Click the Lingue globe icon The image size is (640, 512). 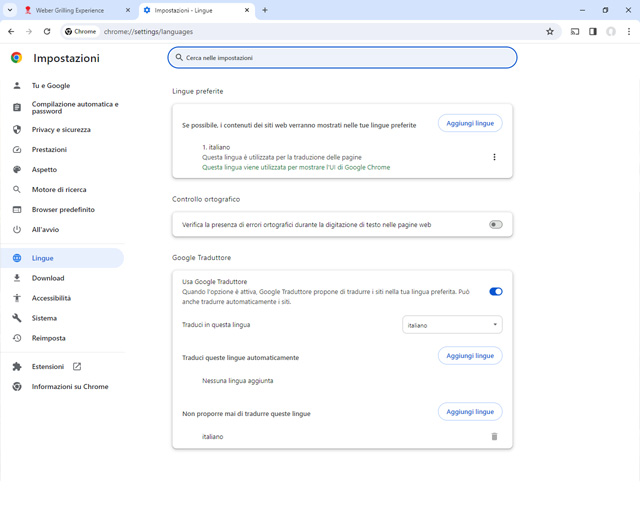click(x=17, y=258)
